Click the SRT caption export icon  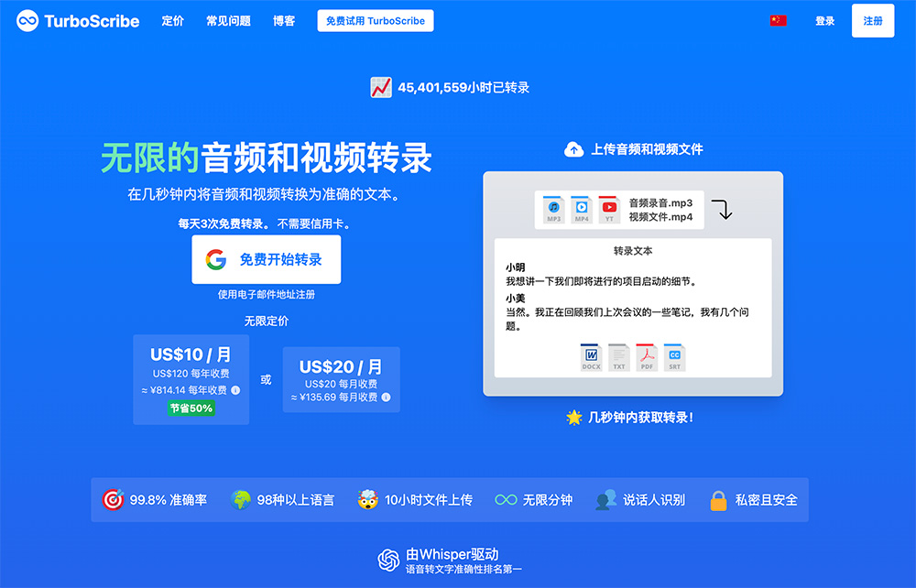click(x=674, y=357)
